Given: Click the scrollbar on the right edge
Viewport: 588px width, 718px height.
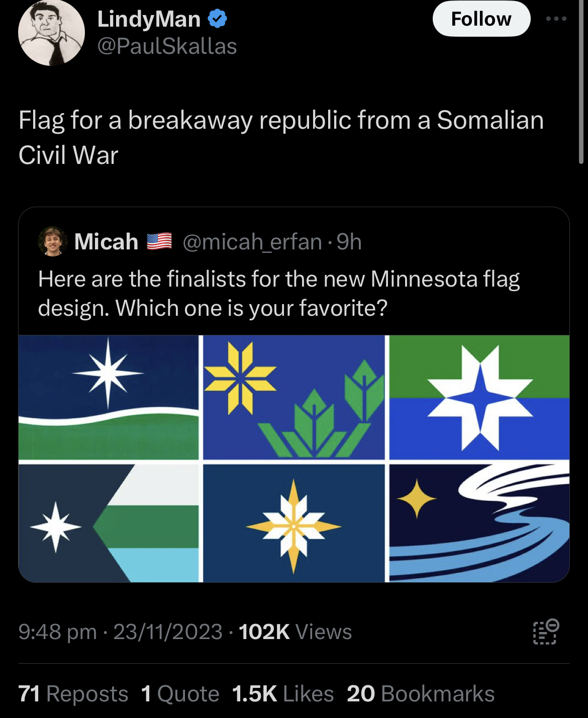Looking at the screenshot, I should (x=581, y=83).
